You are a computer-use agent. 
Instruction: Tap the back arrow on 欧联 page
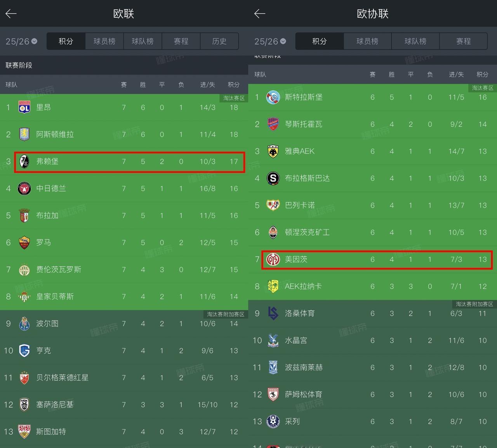(x=11, y=14)
